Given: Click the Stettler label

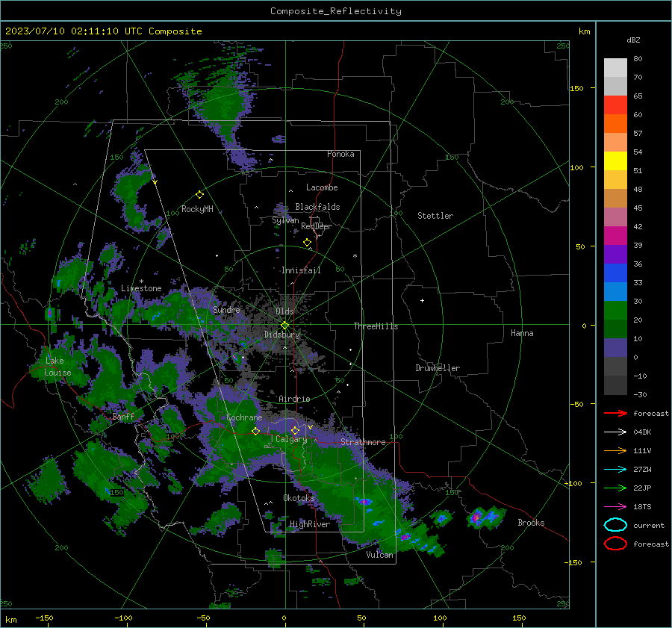Looking at the screenshot, I should (x=435, y=216).
